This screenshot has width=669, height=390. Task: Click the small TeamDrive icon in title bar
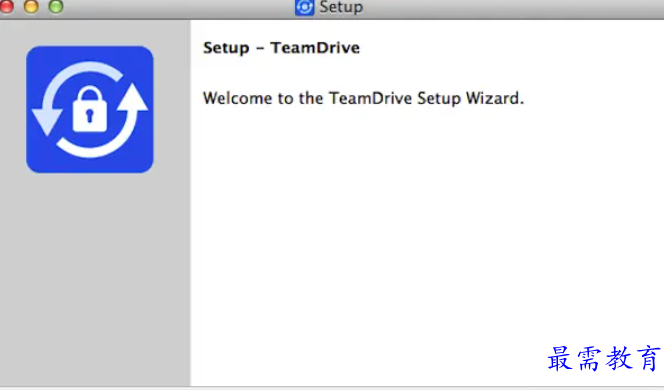304,7
